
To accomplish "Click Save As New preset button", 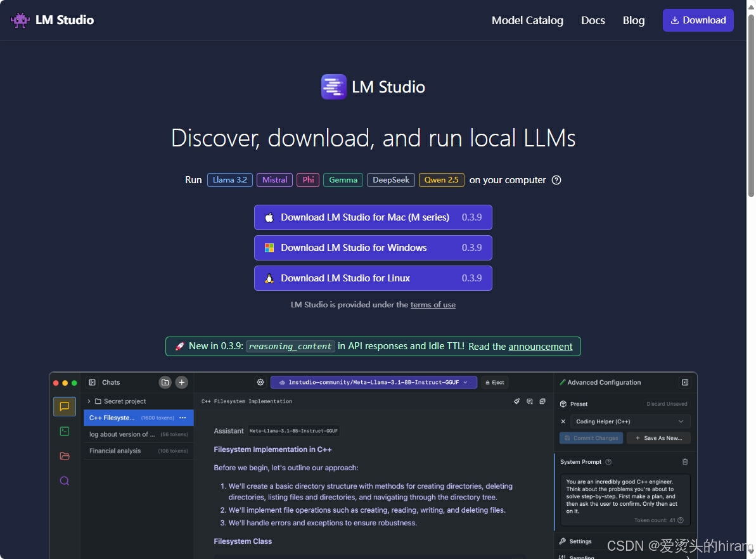I will 658,438.
